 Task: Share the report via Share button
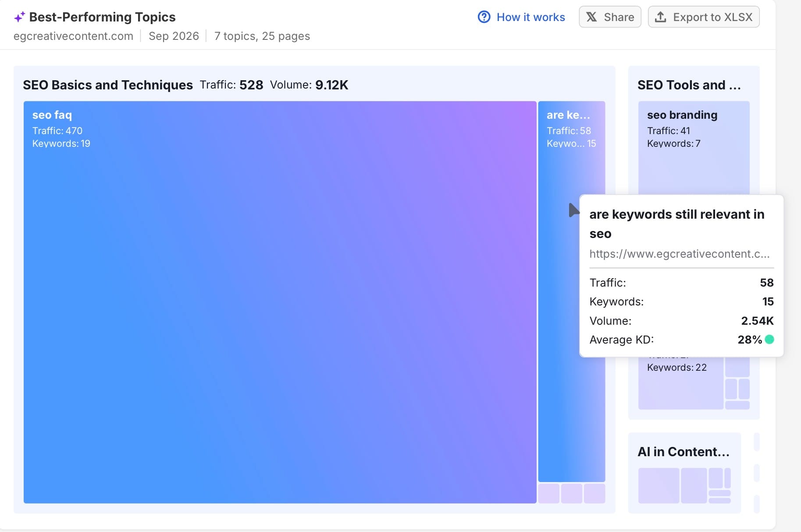[610, 17]
